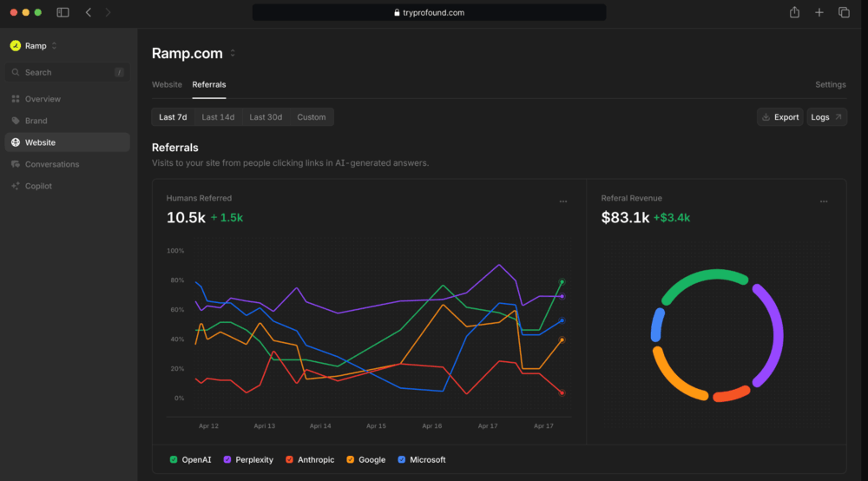Open Humans Referred card options menu

[x=563, y=201]
